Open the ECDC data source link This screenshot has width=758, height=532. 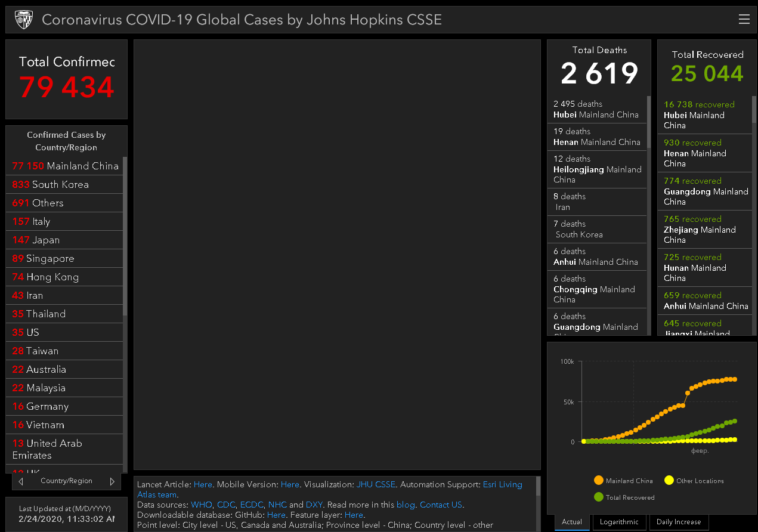252,505
